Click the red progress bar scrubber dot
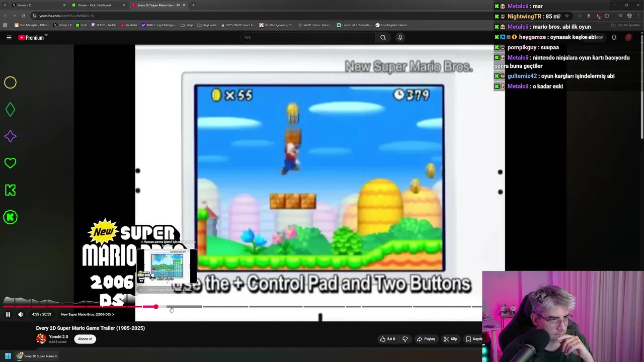Image resolution: width=644 pixels, height=362 pixels. tap(156, 307)
